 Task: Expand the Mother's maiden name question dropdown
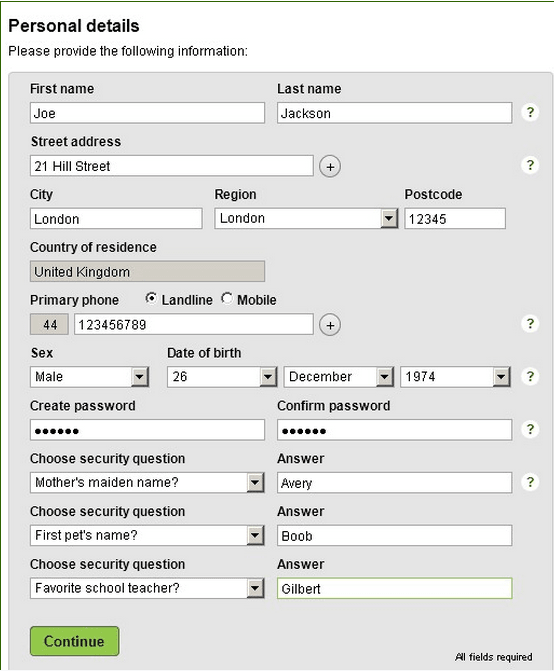tap(147, 483)
